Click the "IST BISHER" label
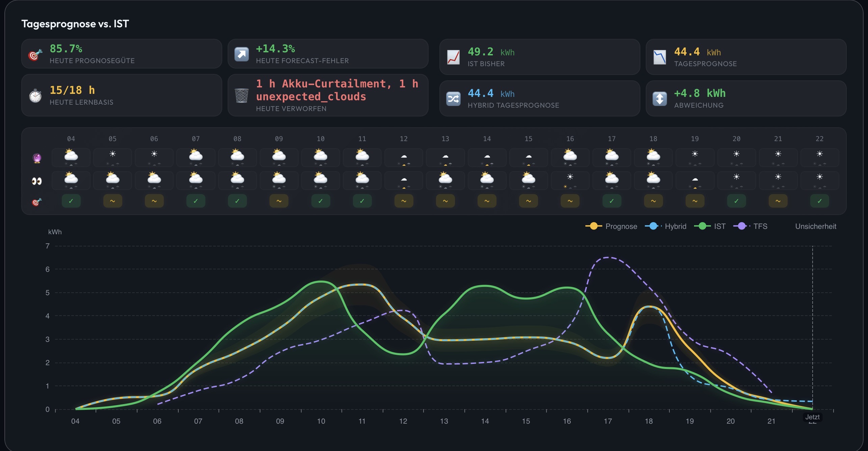Viewport: 868px width, 451px height. [x=486, y=64]
